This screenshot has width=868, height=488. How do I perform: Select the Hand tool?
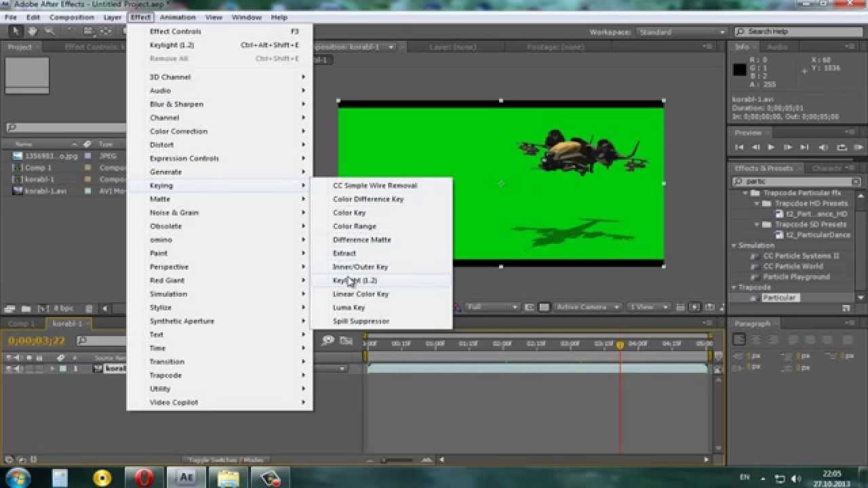(x=32, y=31)
